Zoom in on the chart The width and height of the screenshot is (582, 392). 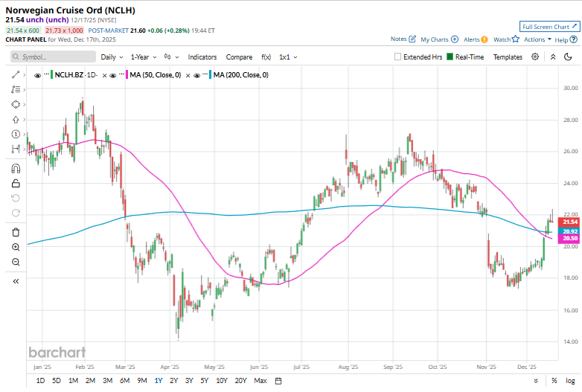point(15,247)
